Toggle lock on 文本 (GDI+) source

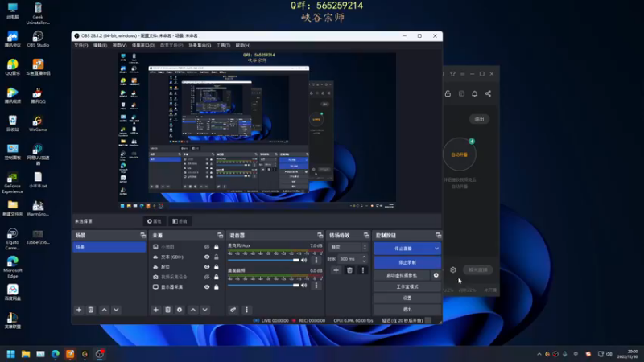click(216, 257)
